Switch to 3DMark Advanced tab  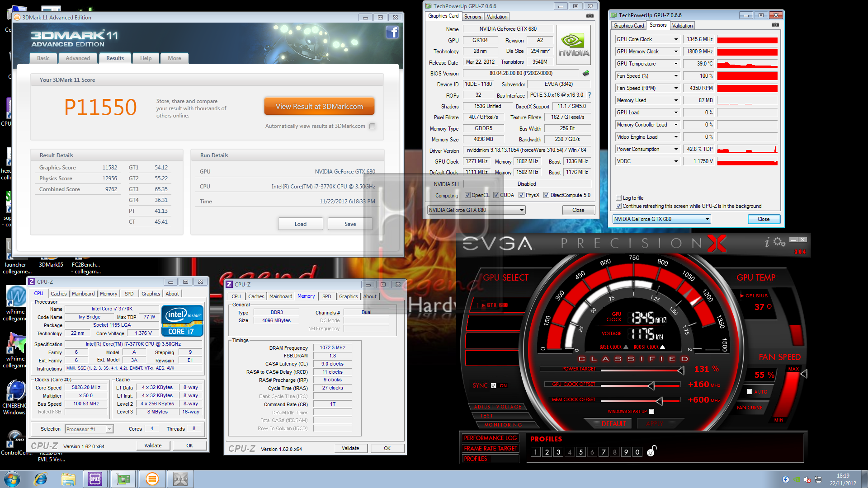78,58
